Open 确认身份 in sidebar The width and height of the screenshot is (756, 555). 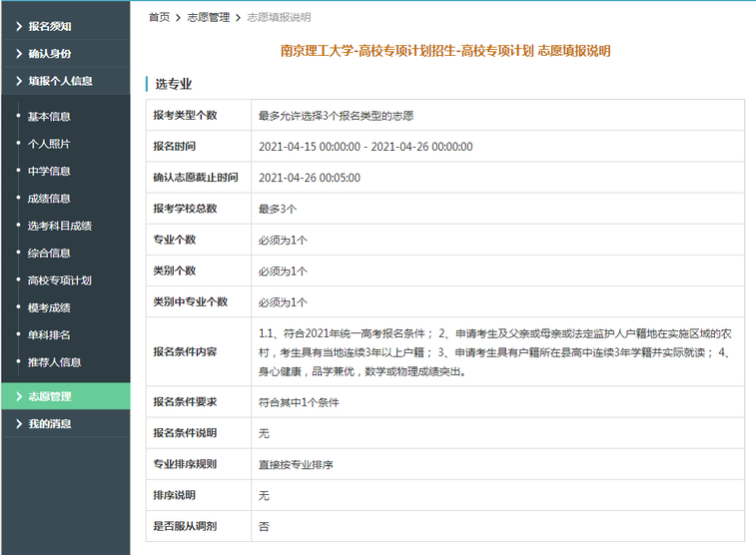pos(66,54)
